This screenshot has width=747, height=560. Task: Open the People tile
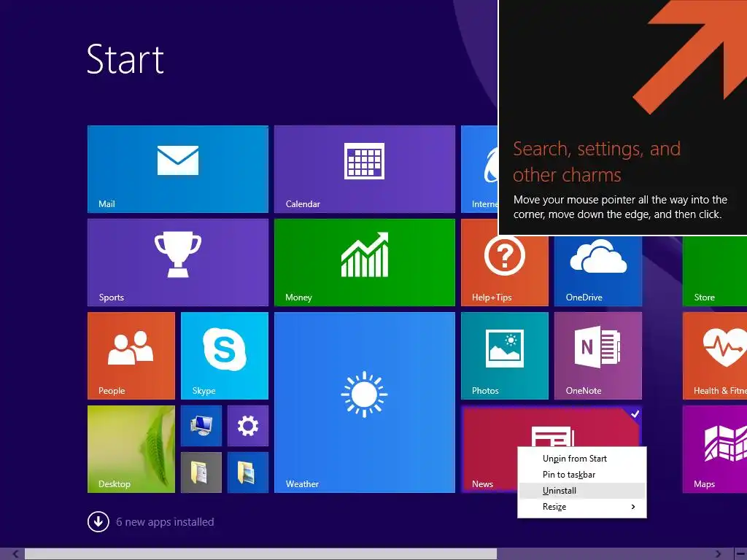click(131, 356)
